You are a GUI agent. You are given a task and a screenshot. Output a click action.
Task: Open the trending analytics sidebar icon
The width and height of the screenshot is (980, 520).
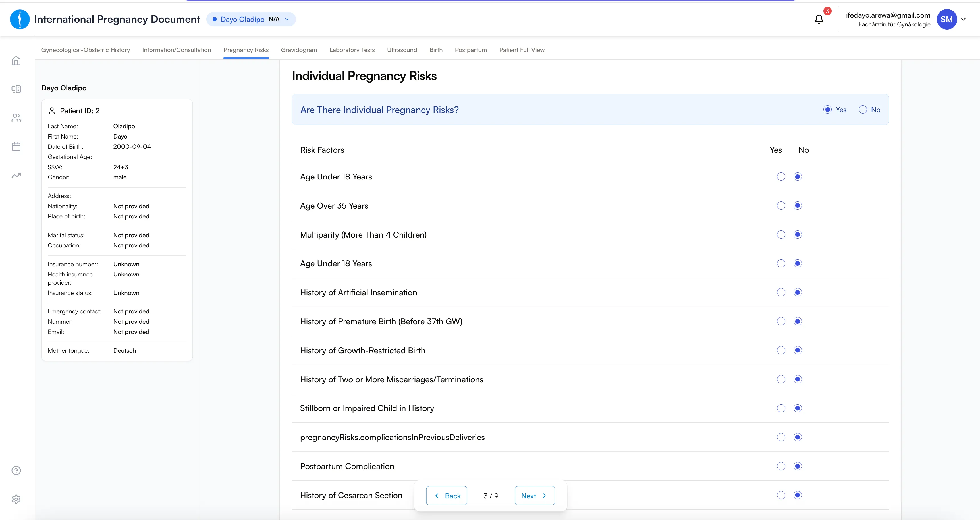tap(16, 175)
